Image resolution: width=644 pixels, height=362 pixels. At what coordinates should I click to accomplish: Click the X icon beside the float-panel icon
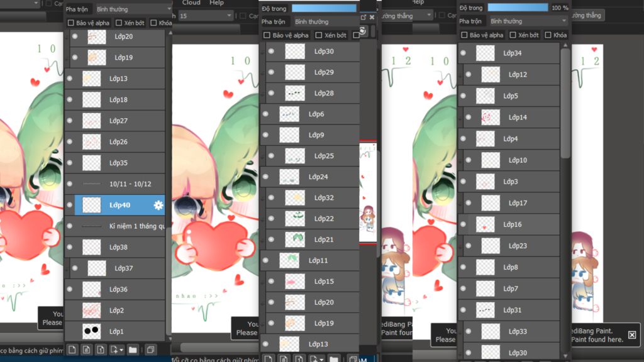click(x=372, y=17)
